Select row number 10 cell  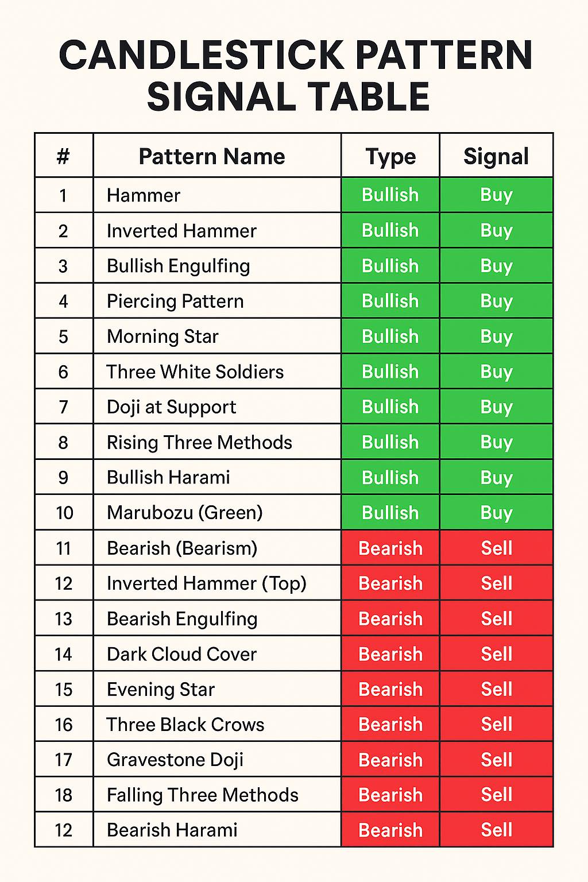64,513
